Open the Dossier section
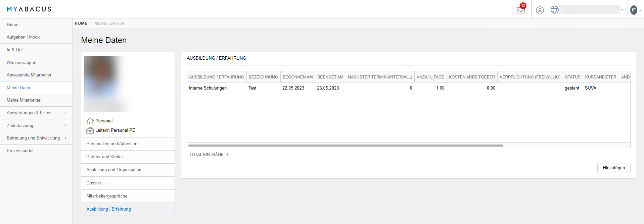 click(x=94, y=183)
